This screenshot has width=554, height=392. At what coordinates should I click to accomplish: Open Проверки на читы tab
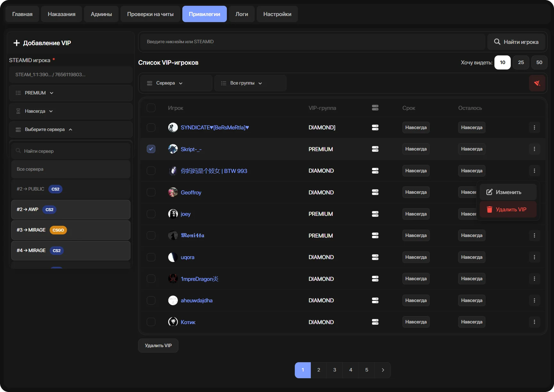tap(150, 14)
